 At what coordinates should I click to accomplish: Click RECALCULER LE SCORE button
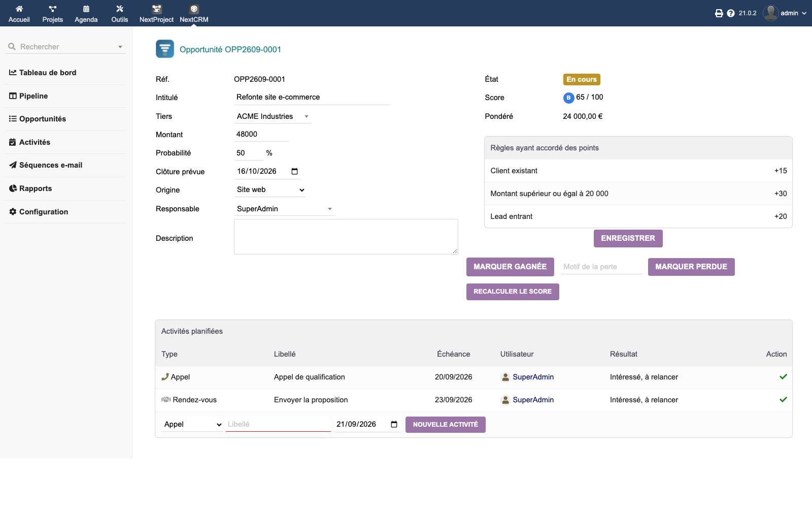tap(513, 292)
